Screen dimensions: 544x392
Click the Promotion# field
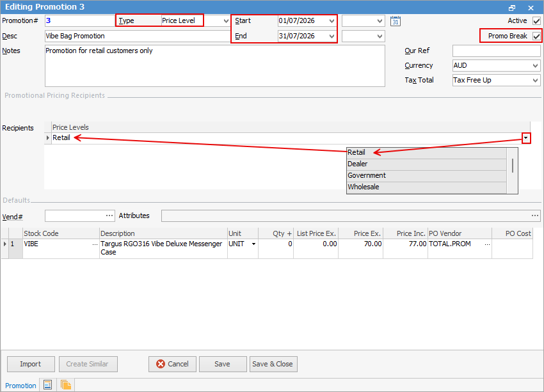[x=80, y=21]
